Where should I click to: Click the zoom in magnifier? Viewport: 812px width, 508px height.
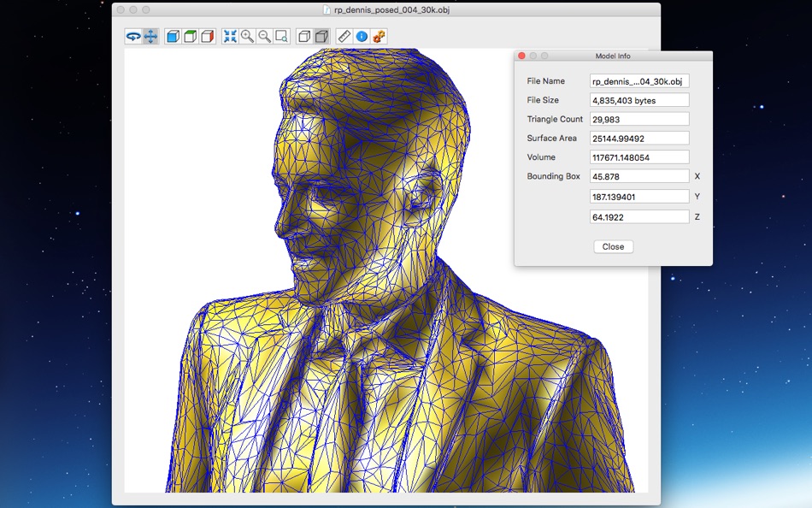coord(247,37)
